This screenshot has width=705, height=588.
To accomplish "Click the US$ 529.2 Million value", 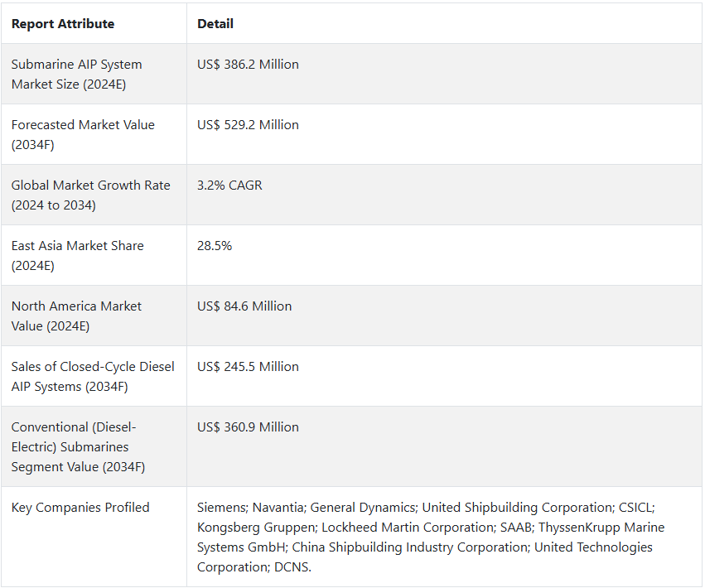I will (x=248, y=124).
